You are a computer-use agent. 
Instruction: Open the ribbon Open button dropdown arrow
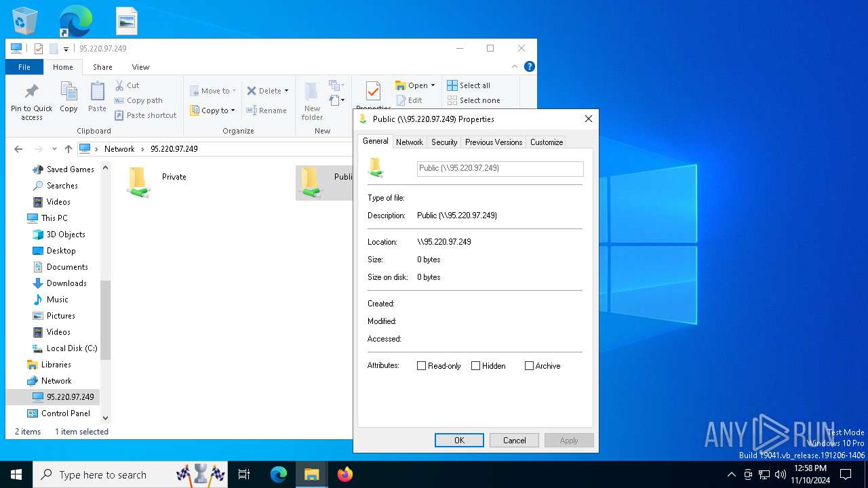click(433, 85)
